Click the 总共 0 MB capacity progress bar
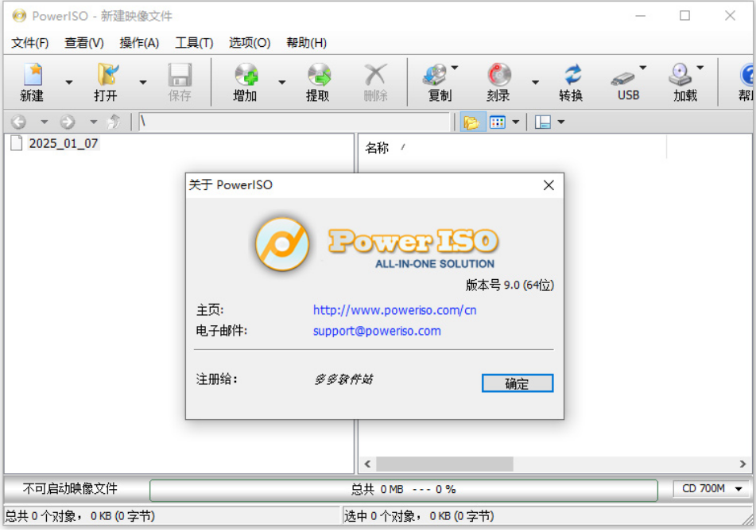The height and width of the screenshot is (532, 756). (x=405, y=489)
